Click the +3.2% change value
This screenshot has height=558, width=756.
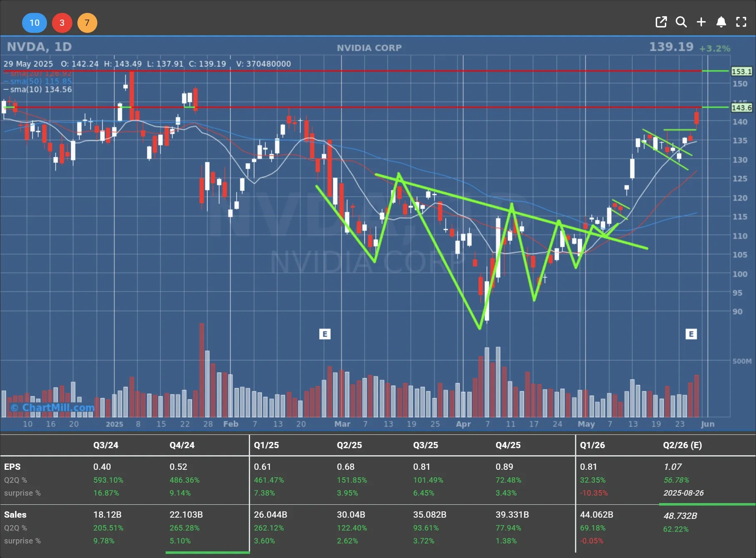coord(715,49)
